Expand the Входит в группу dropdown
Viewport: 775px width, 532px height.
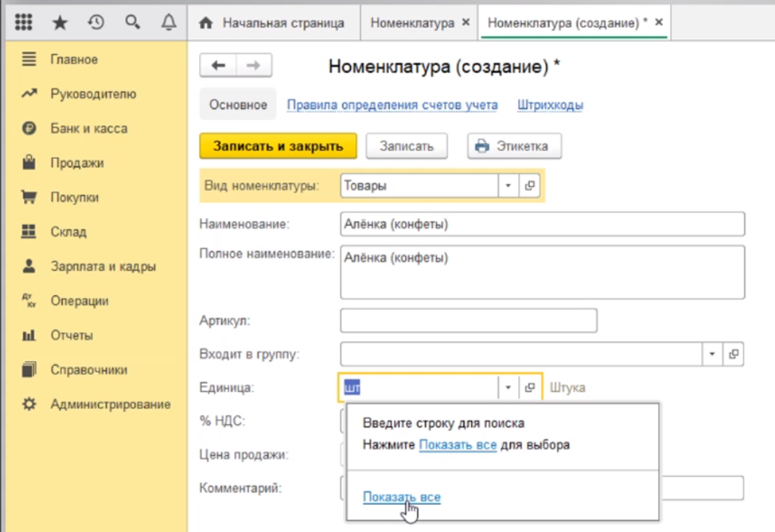point(712,354)
